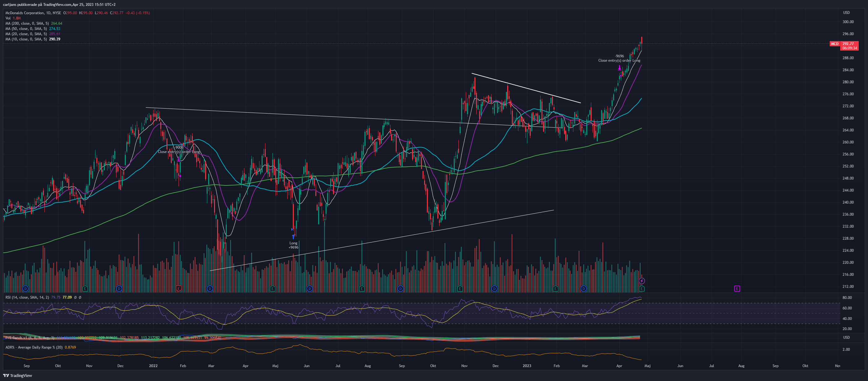The height and width of the screenshot is (381, 868).
Task: Click the Vol volume legend label
Action: click(8, 18)
